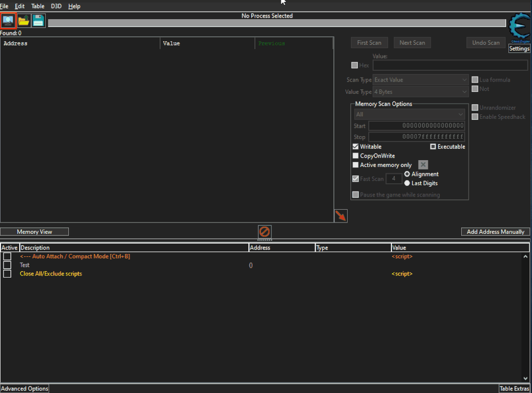
Task: Click the Start address field
Action: [416, 126]
